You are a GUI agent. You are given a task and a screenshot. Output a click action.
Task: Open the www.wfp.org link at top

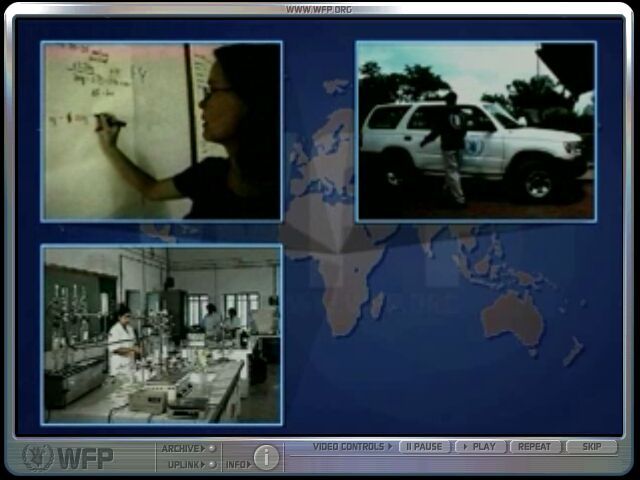click(319, 9)
